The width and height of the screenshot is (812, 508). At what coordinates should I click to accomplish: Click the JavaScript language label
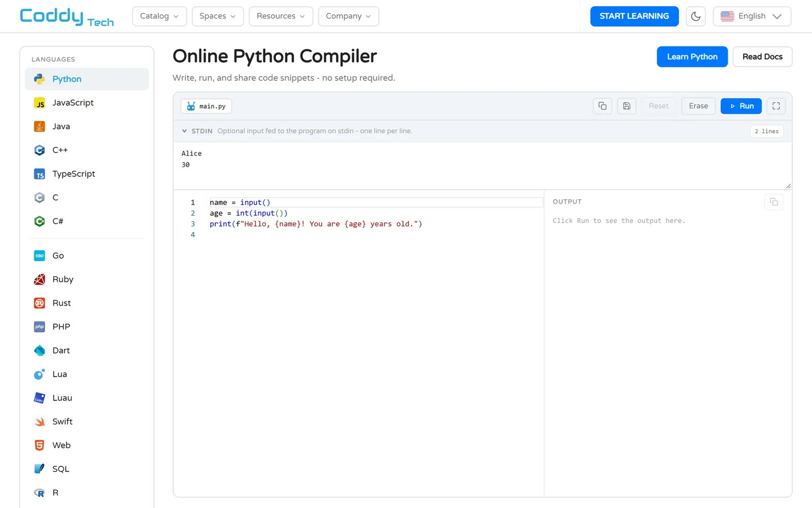tap(73, 103)
